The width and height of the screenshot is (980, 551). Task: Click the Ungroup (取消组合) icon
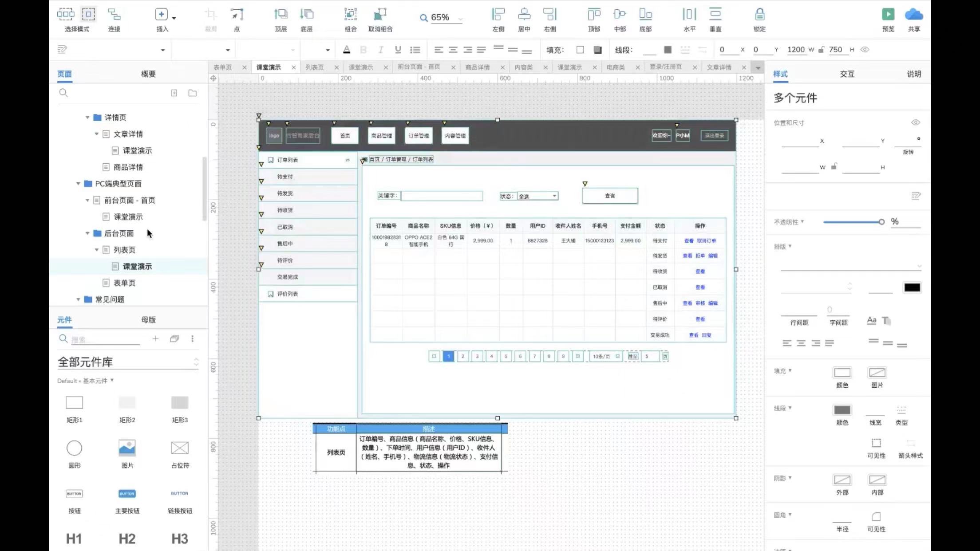click(380, 15)
